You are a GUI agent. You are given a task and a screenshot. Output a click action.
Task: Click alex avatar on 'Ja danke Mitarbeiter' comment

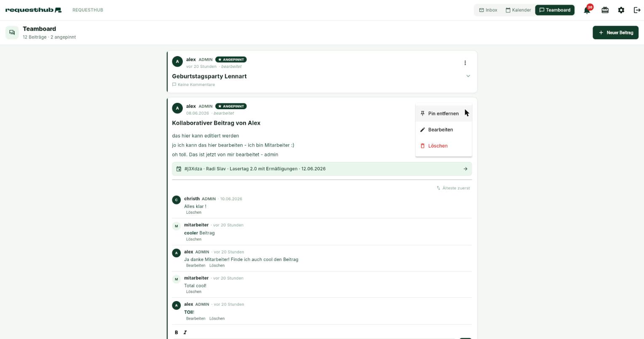176,253
